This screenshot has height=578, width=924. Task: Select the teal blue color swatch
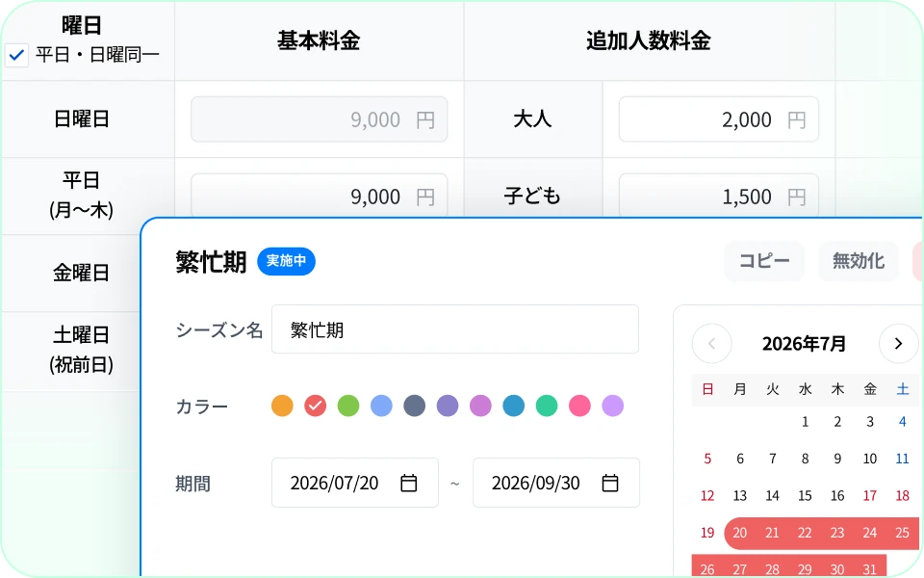point(513,406)
